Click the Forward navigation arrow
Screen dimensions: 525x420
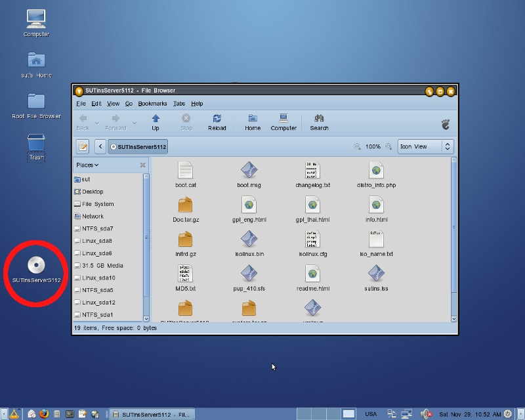pos(115,122)
